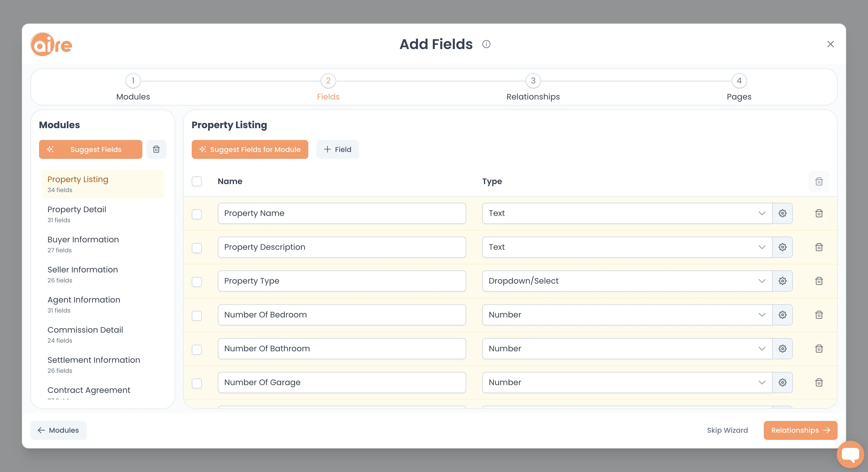Delete the Number Of Garage field row

[819, 383]
